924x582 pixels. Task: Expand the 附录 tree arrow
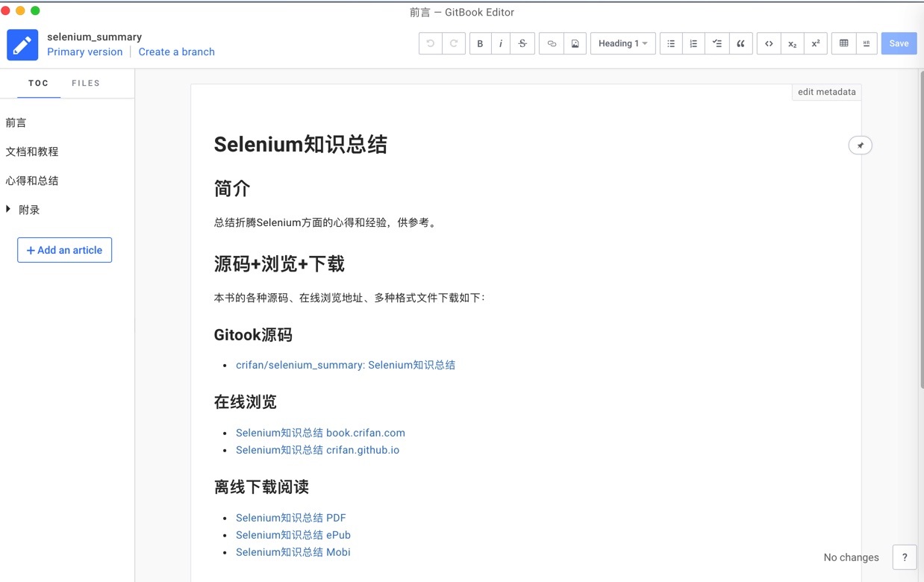8,209
